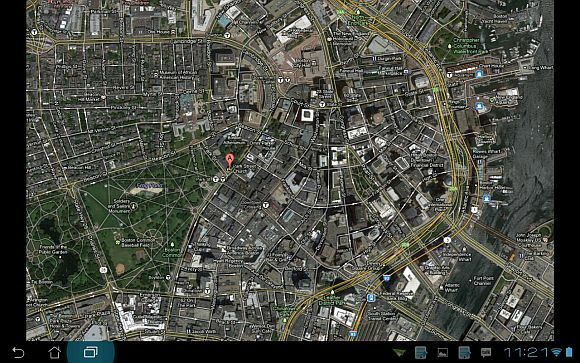Select the Boylston T station icon
This screenshot has width=580, height=363.
tap(168, 277)
